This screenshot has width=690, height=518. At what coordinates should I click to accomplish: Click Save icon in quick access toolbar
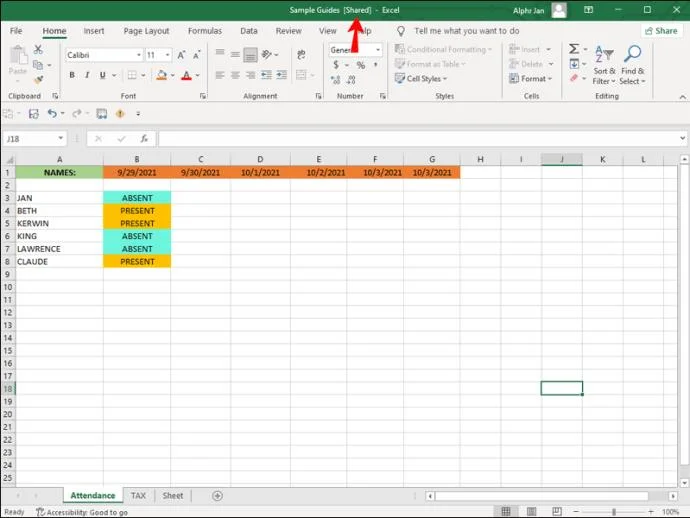33,114
